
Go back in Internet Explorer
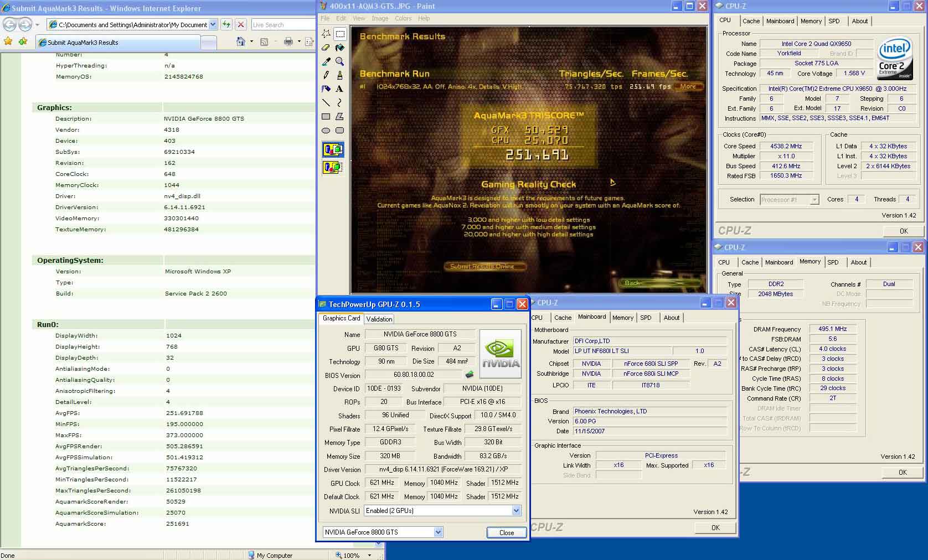(10, 24)
